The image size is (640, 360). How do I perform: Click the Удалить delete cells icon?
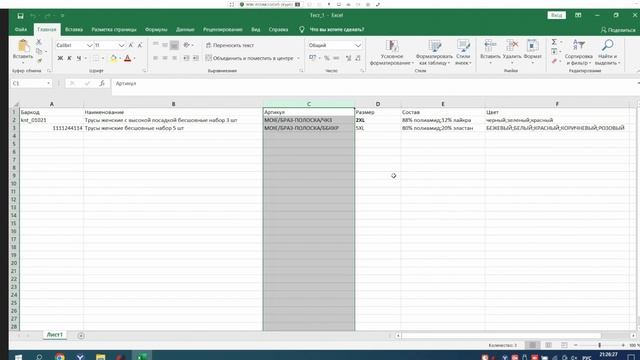[512, 45]
